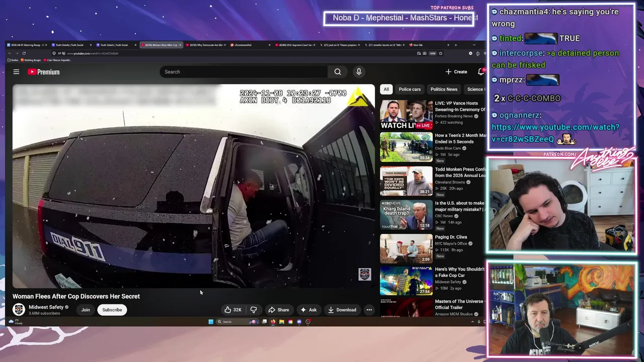The image size is (644, 362).
Task: Select the Police cars filter chip
Action: click(410, 89)
